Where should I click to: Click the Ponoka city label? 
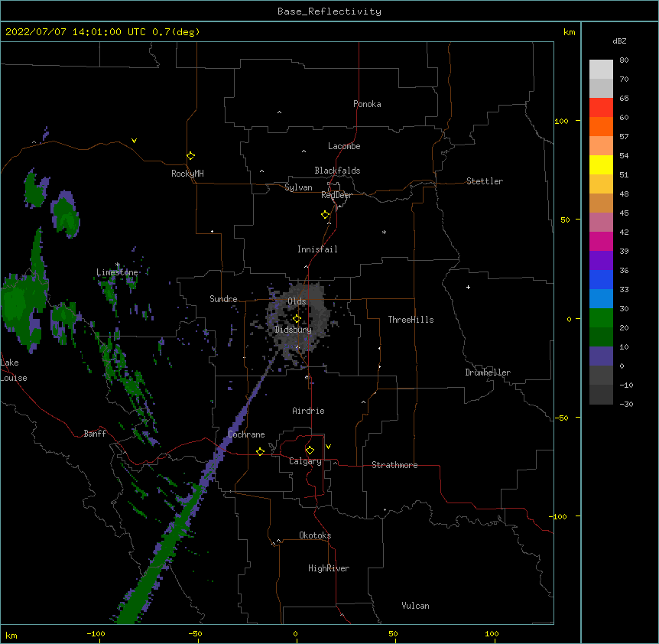point(367,104)
